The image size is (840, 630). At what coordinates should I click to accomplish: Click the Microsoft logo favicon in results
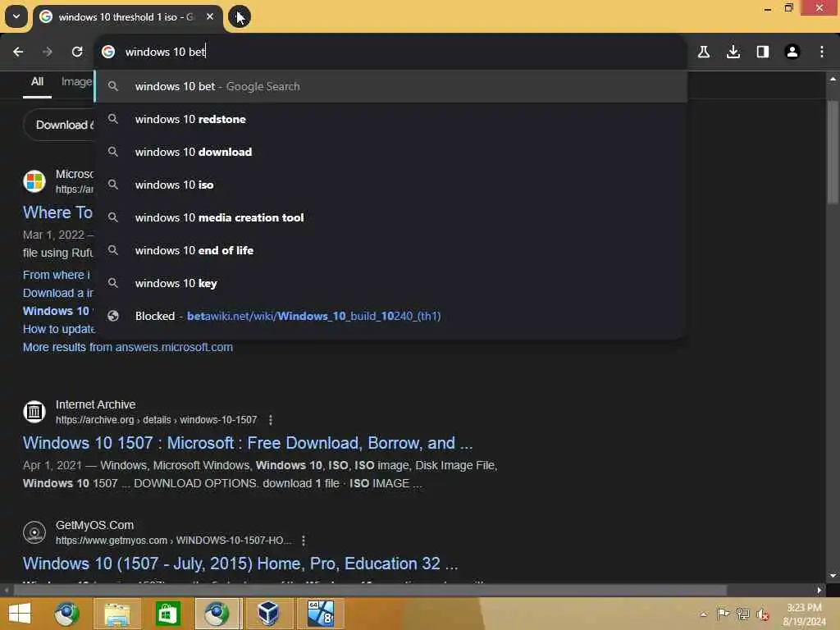pyautogui.click(x=34, y=181)
